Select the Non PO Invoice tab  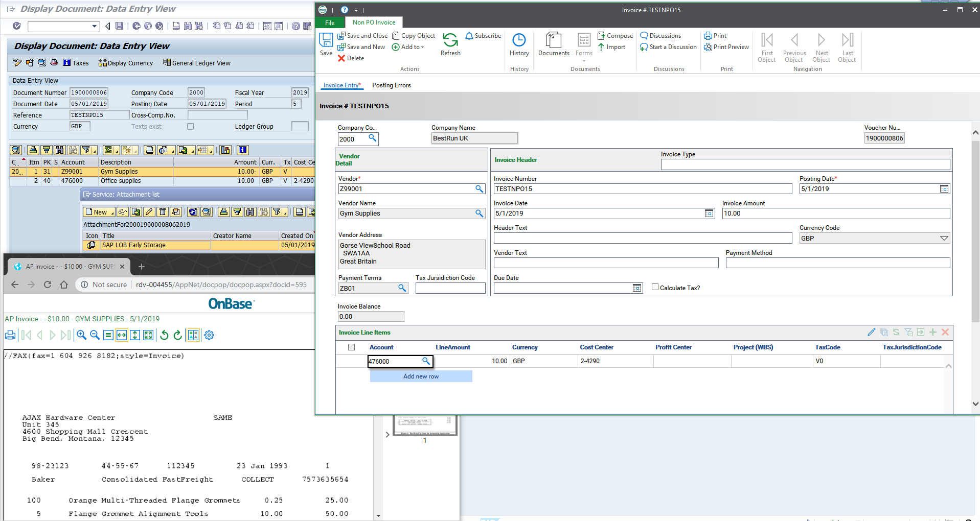point(374,22)
